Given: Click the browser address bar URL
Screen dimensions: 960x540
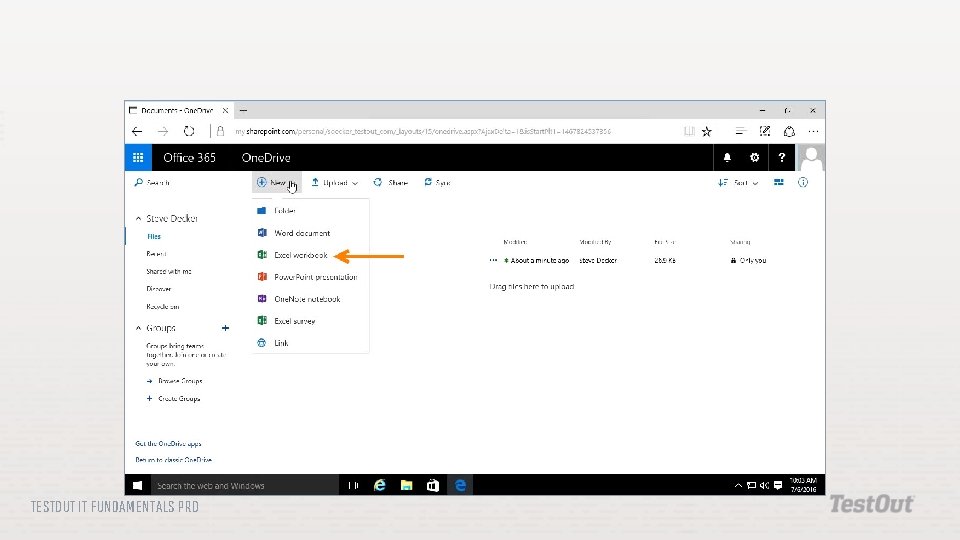Looking at the screenshot, I should pyautogui.click(x=423, y=132).
